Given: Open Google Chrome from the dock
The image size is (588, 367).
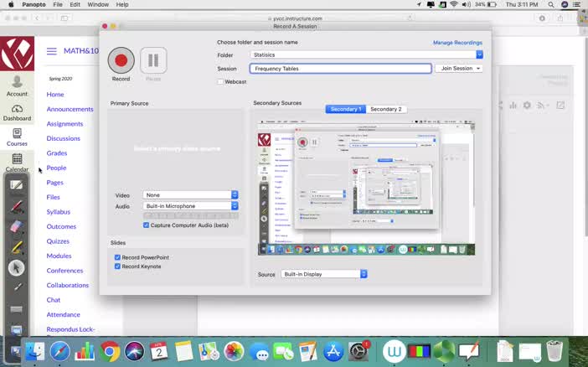Looking at the screenshot, I should point(110,351).
